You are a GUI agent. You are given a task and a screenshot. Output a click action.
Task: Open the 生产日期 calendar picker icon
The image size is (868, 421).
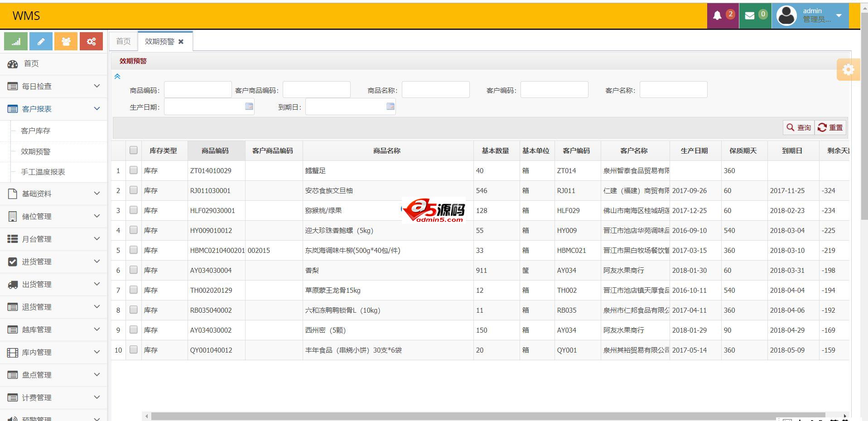[x=249, y=106]
